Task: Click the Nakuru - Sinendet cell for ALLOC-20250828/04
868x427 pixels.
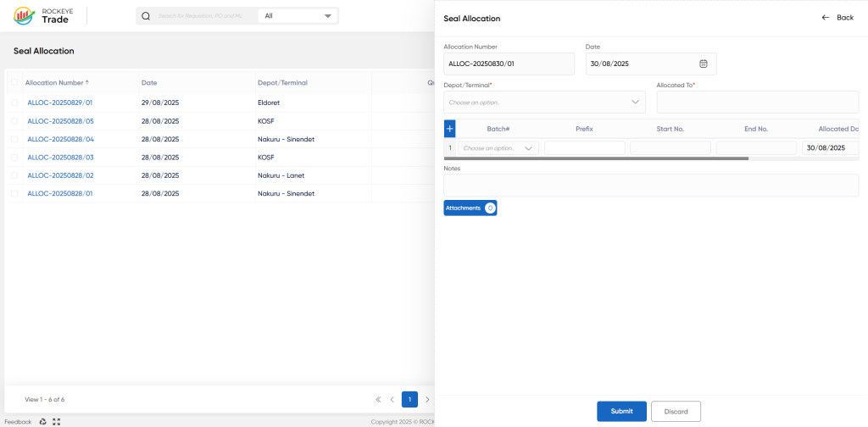Action: [287, 140]
